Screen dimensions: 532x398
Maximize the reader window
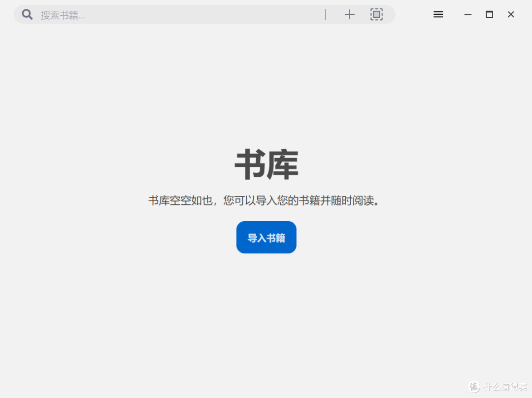click(x=489, y=14)
